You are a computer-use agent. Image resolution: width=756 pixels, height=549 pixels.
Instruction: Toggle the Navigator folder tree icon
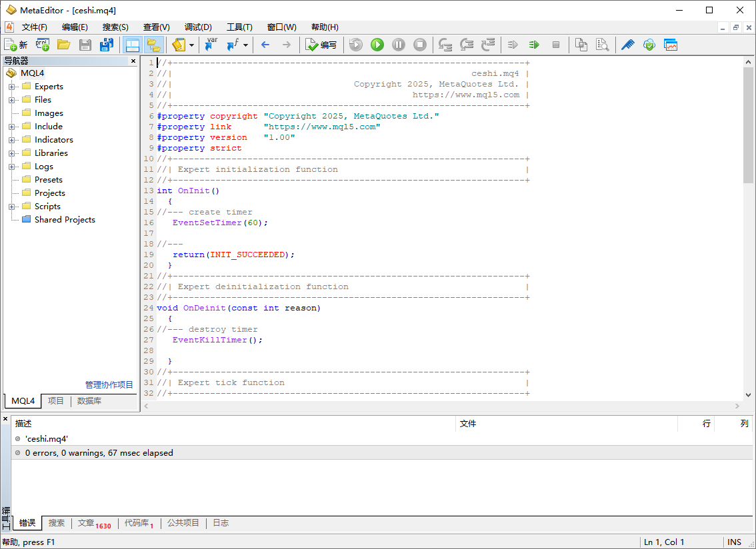click(x=154, y=45)
